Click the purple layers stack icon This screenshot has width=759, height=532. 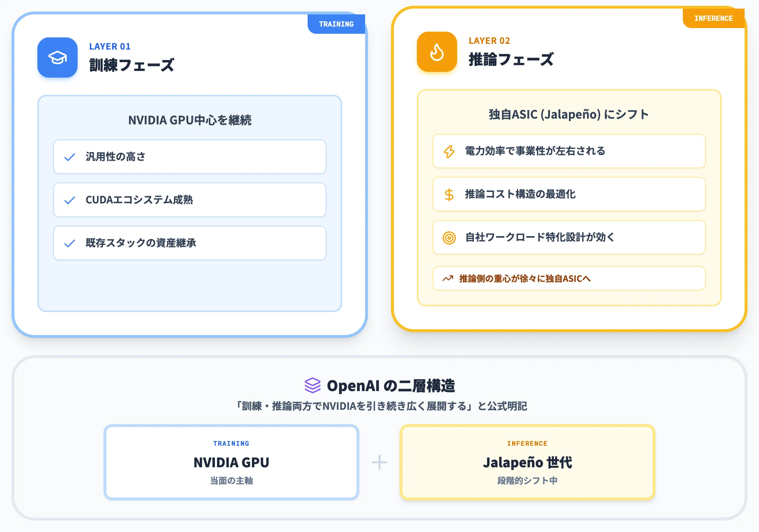click(312, 385)
